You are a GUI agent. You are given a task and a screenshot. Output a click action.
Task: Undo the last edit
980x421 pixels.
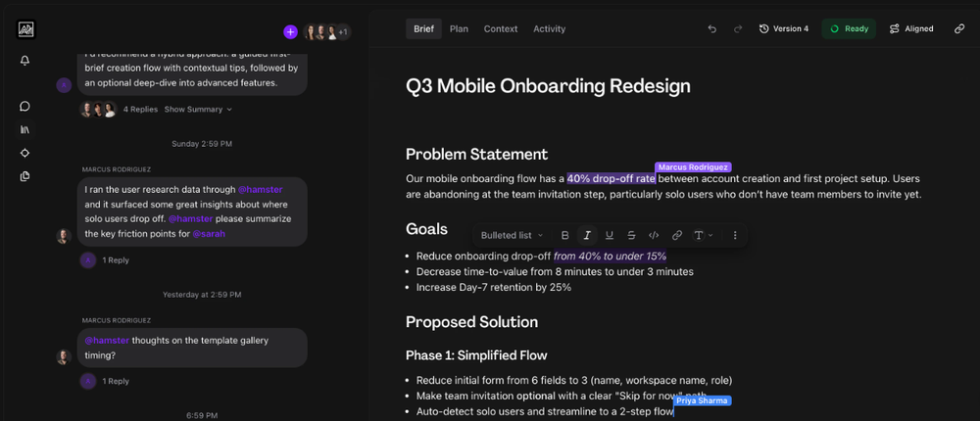(712, 29)
